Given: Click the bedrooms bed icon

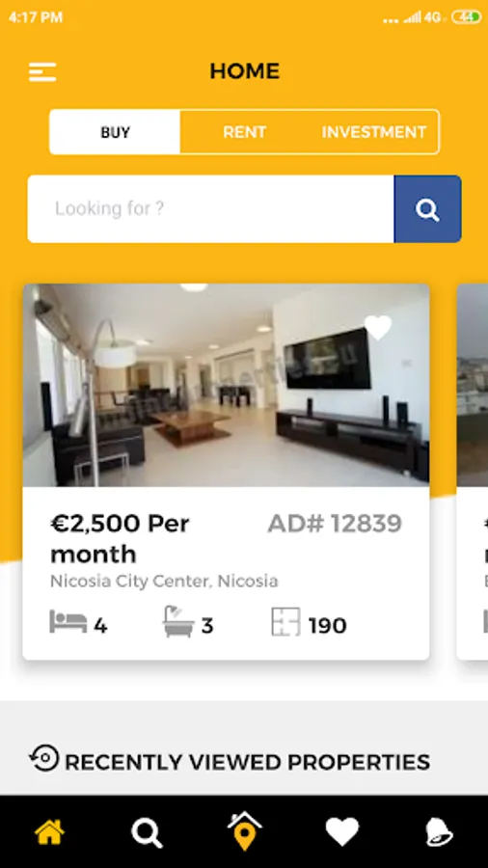Looking at the screenshot, I should point(68,622).
